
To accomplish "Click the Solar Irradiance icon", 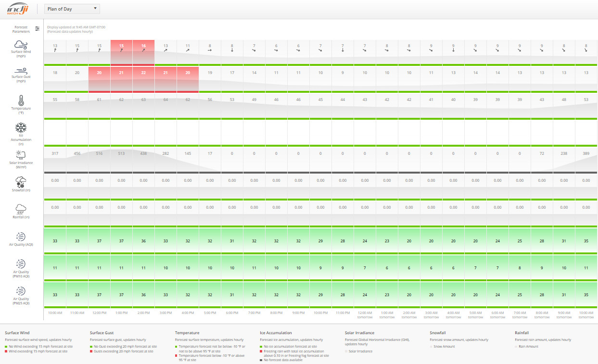I will click(21, 155).
